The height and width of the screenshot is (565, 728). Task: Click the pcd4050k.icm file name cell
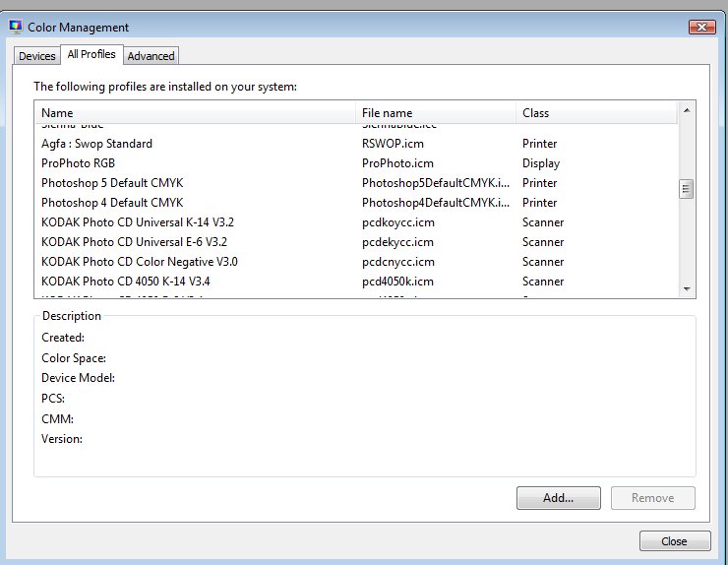coord(397,282)
